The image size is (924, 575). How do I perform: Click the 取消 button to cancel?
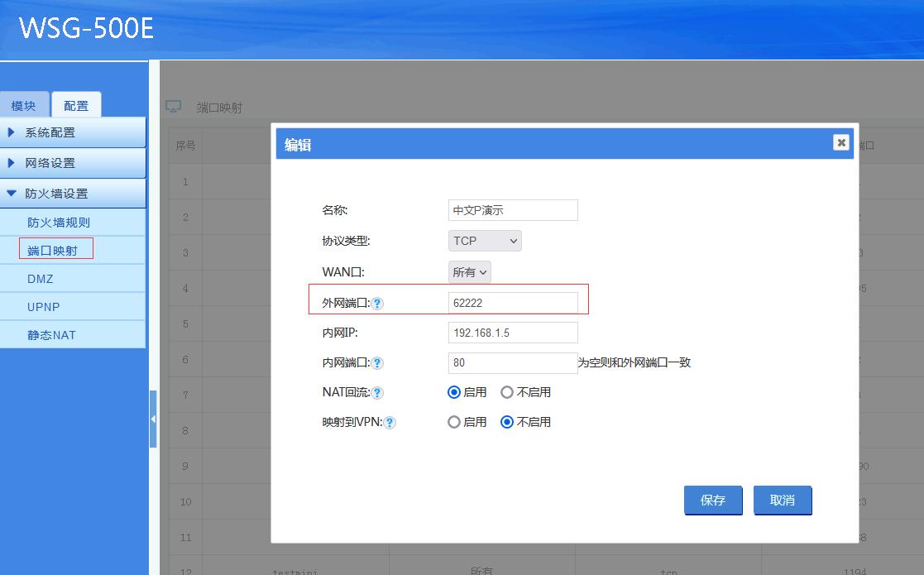point(782,500)
